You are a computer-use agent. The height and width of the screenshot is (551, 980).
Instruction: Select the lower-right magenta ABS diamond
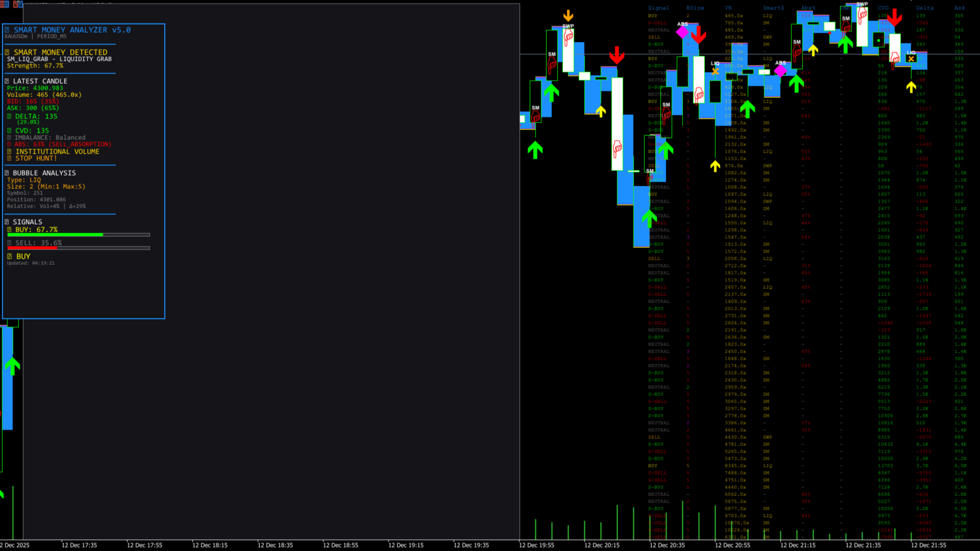pyautogui.click(x=780, y=71)
